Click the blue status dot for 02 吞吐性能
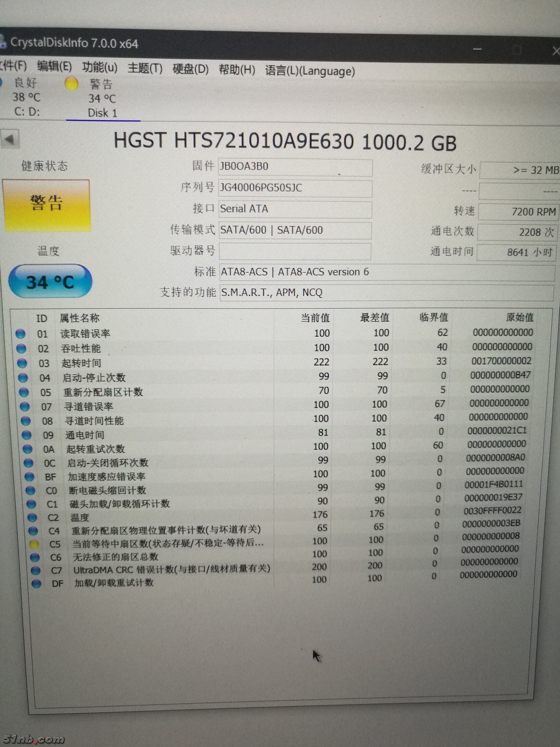The height and width of the screenshot is (747, 560). 21,349
